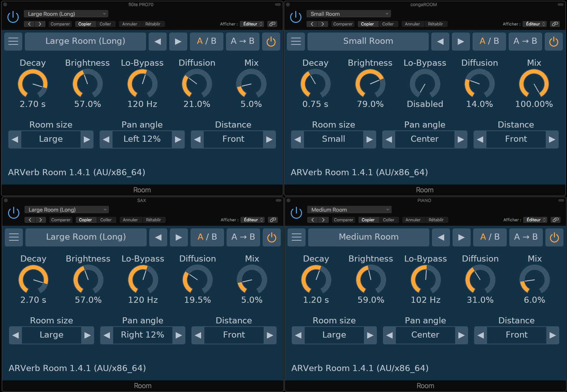567x392 pixels.
Task: Open hamburger menu in flûte PRO70 window
Action: click(x=13, y=41)
